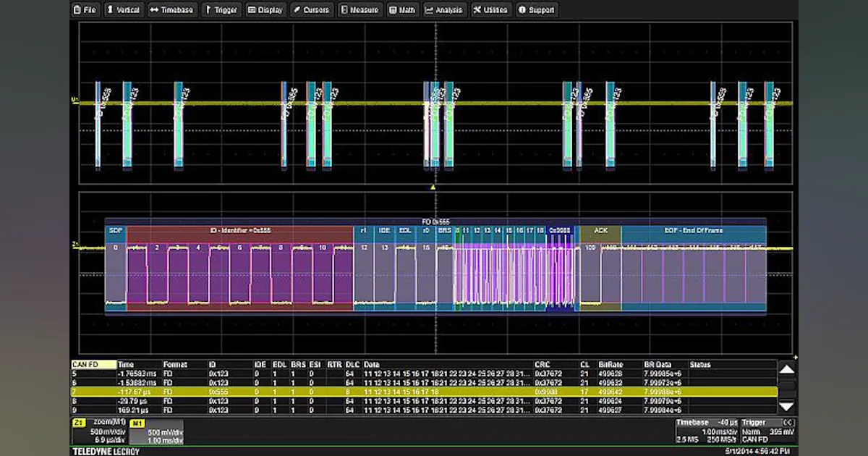Click the BitRate column header
The image size is (868, 456).
point(611,365)
